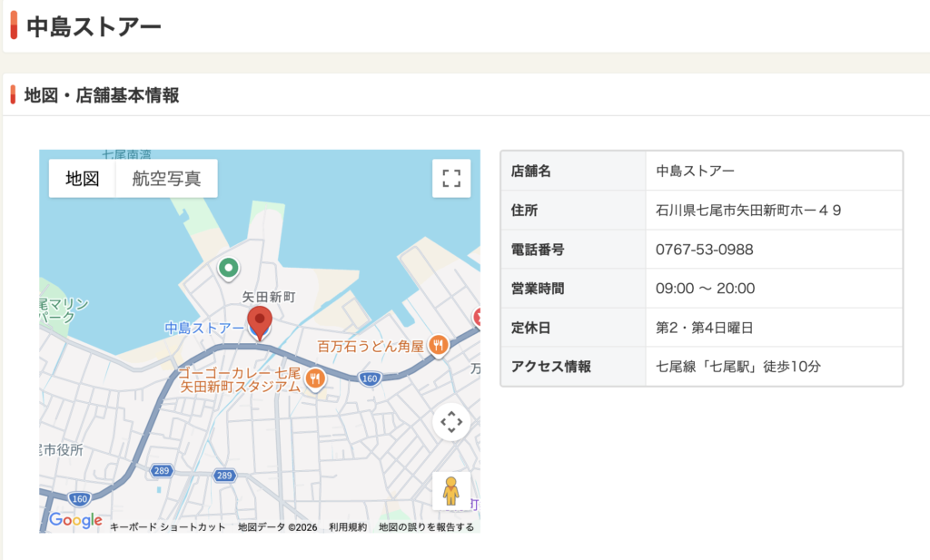Open fullscreen map view
The image size is (930, 560).
coord(451,178)
